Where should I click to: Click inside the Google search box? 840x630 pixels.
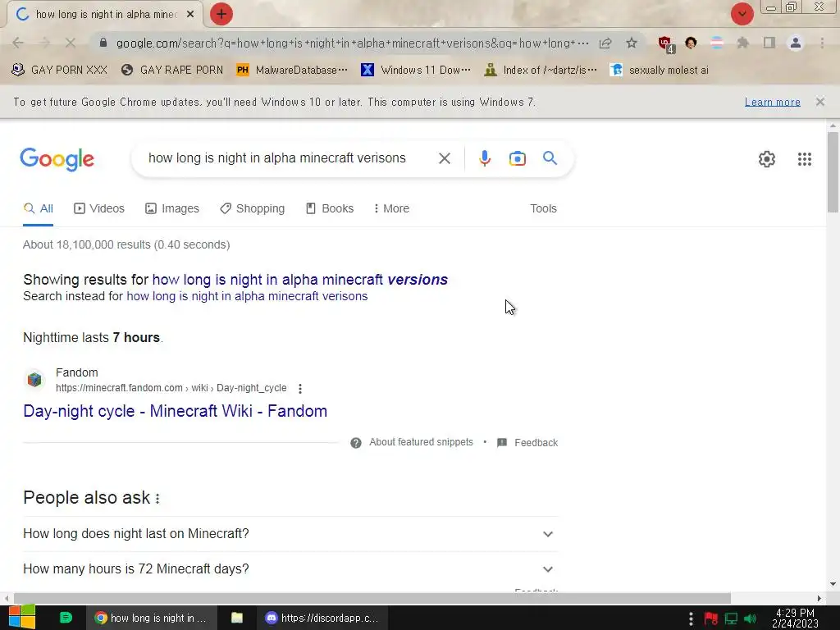click(277, 158)
